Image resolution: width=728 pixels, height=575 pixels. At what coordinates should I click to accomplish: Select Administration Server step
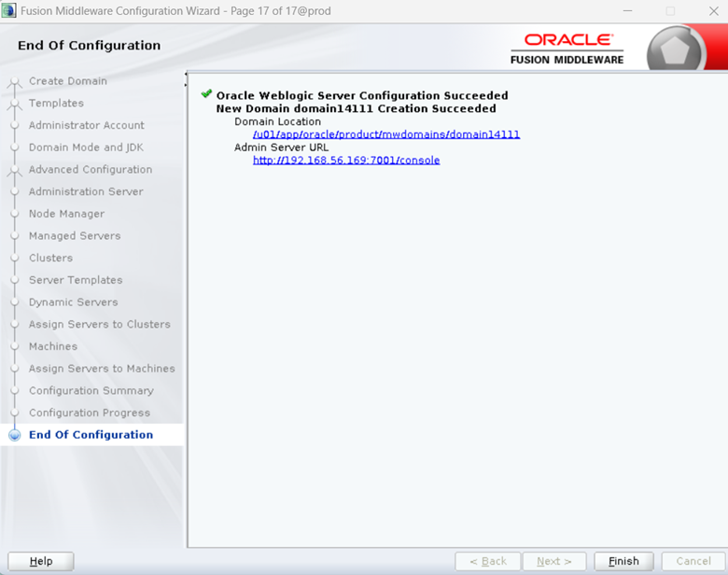pos(86,191)
